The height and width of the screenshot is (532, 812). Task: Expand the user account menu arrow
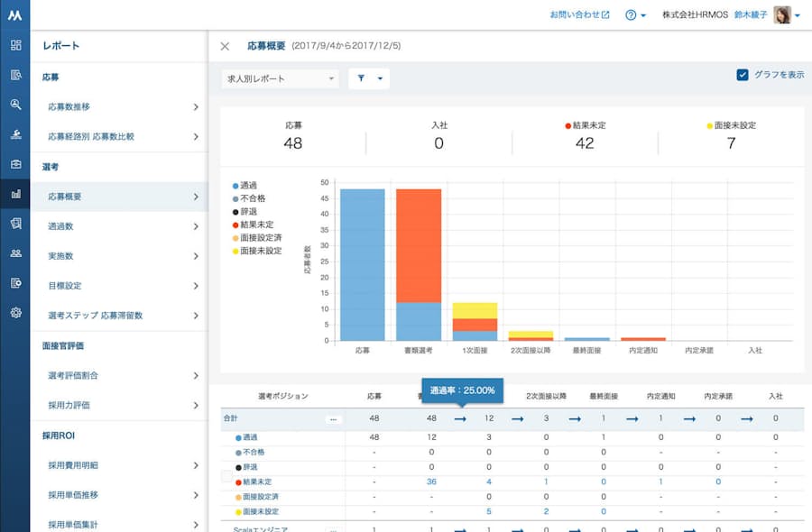[x=798, y=16]
